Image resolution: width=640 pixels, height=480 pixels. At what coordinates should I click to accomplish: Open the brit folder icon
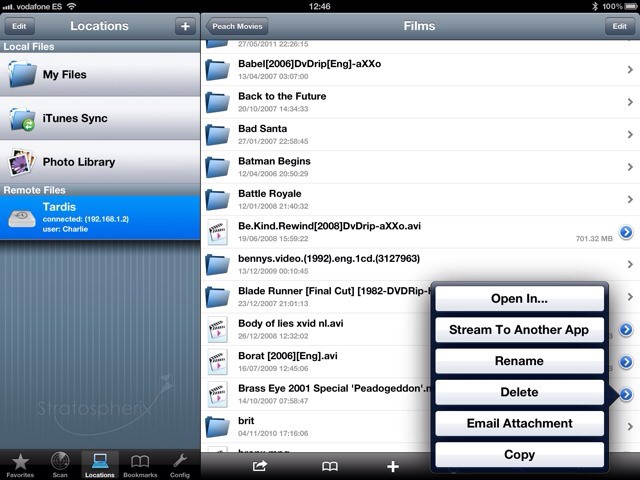tap(217, 427)
